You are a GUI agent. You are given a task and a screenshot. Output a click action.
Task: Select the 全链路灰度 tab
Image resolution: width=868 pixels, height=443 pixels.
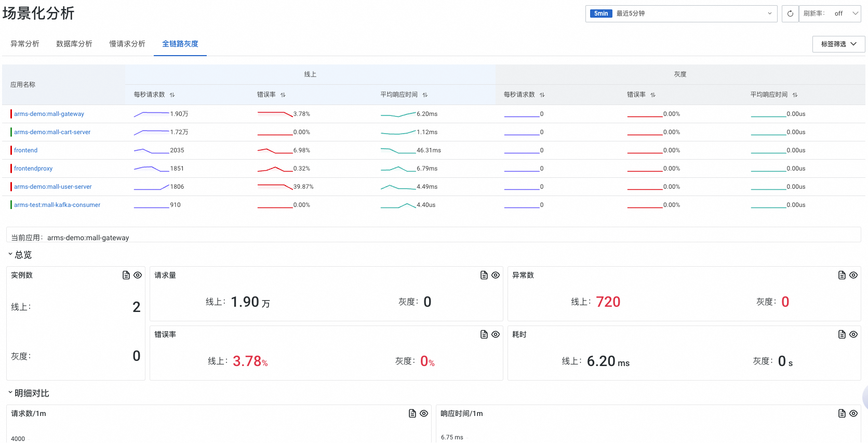(180, 44)
